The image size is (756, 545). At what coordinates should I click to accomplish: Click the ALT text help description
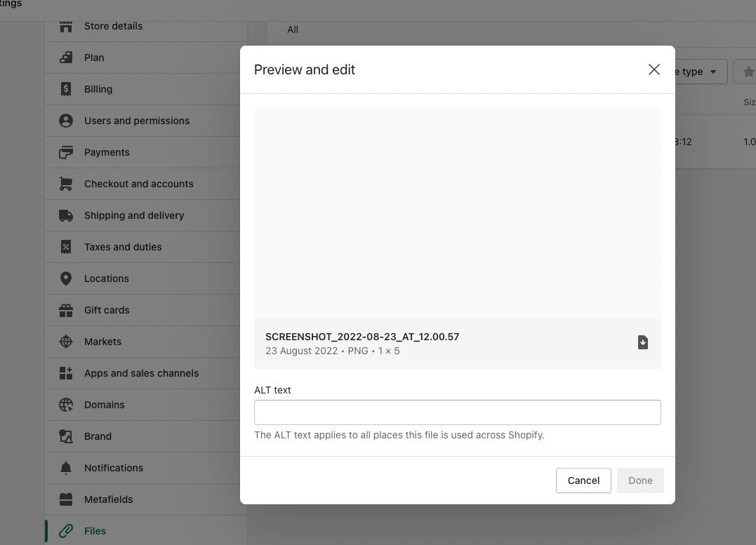[x=399, y=435]
